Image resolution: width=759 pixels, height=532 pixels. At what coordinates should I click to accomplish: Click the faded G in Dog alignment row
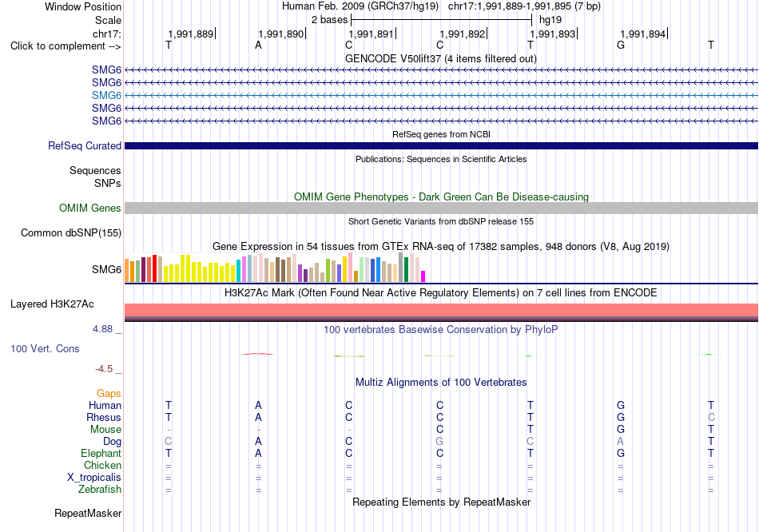coord(439,442)
